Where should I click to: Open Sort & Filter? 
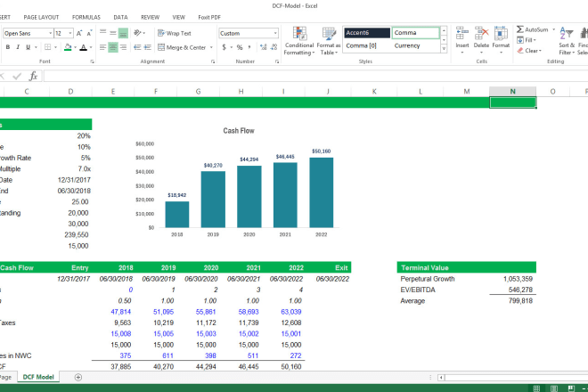click(x=567, y=41)
